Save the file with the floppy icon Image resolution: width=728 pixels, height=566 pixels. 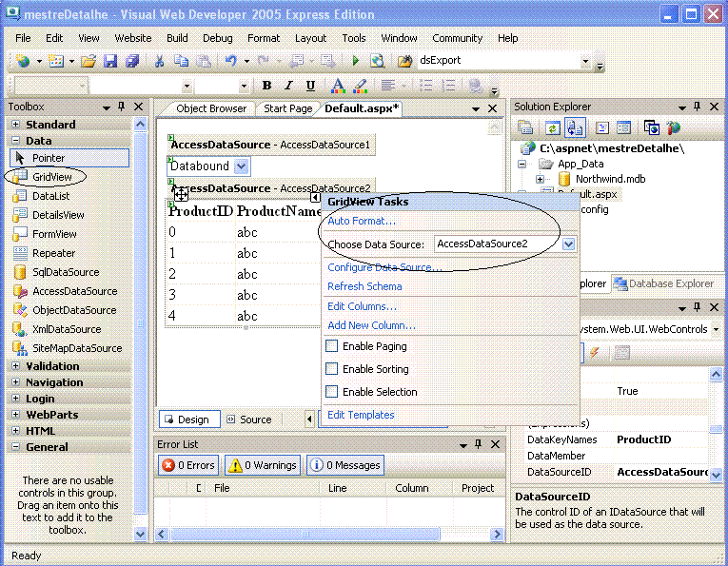[x=110, y=61]
